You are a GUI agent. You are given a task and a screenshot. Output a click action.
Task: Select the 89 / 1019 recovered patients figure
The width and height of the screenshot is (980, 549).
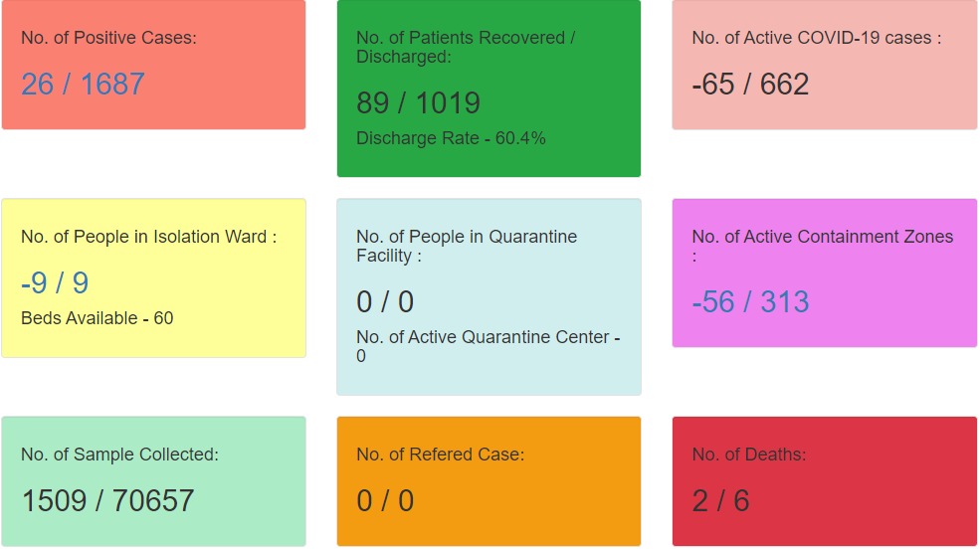tap(418, 103)
